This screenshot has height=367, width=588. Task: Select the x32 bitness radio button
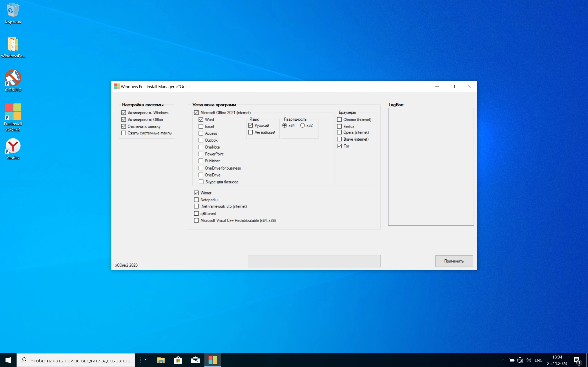[302, 125]
